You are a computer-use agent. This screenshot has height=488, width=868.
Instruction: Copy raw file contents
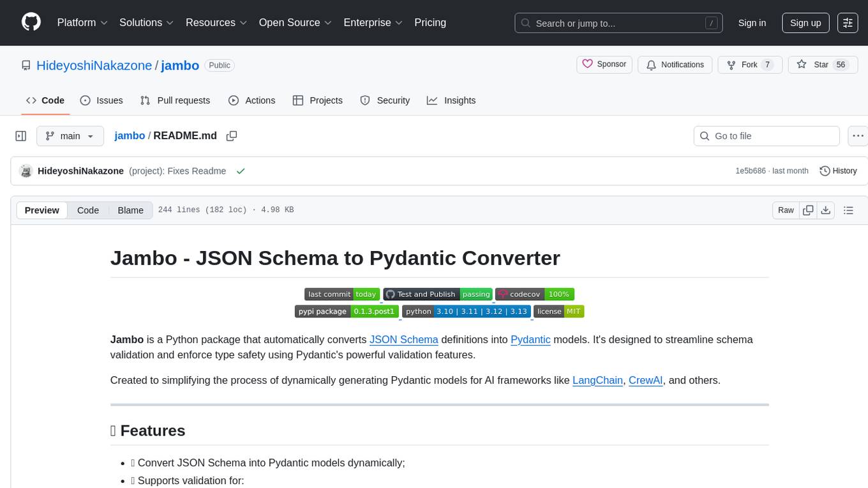click(x=808, y=210)
